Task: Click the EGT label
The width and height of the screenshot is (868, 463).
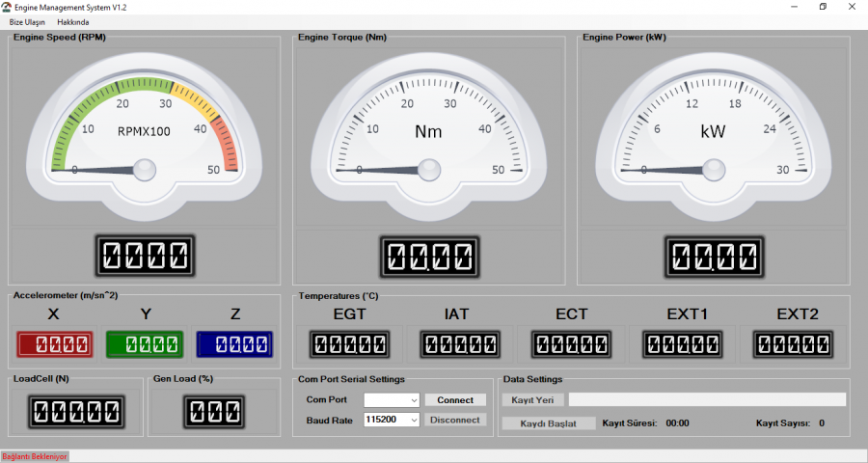Action: pos(349,314)
